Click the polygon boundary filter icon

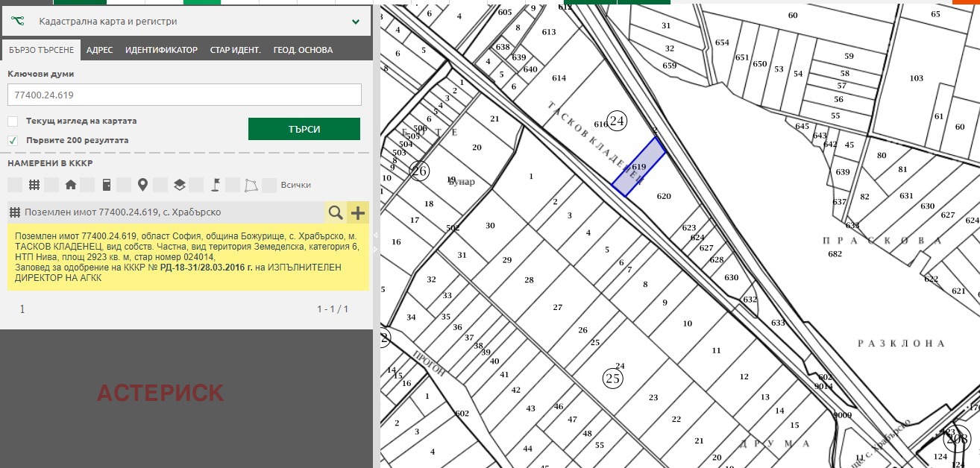251,185
